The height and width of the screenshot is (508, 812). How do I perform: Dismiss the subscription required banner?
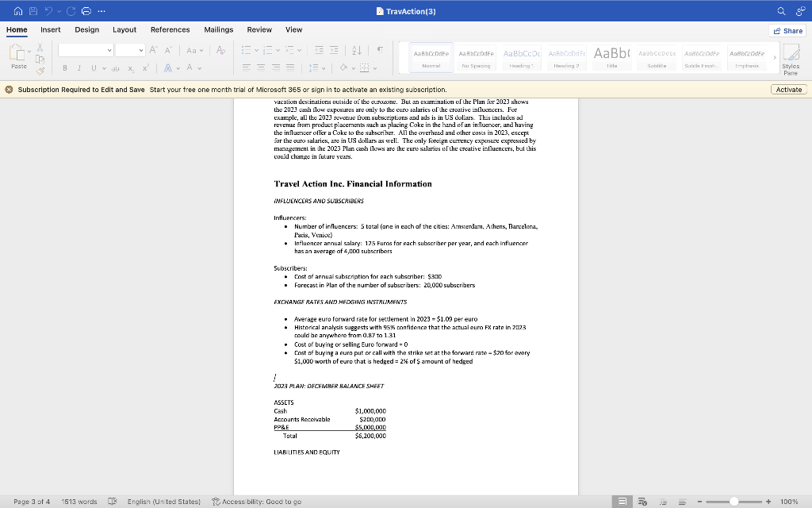click(9, 89)
